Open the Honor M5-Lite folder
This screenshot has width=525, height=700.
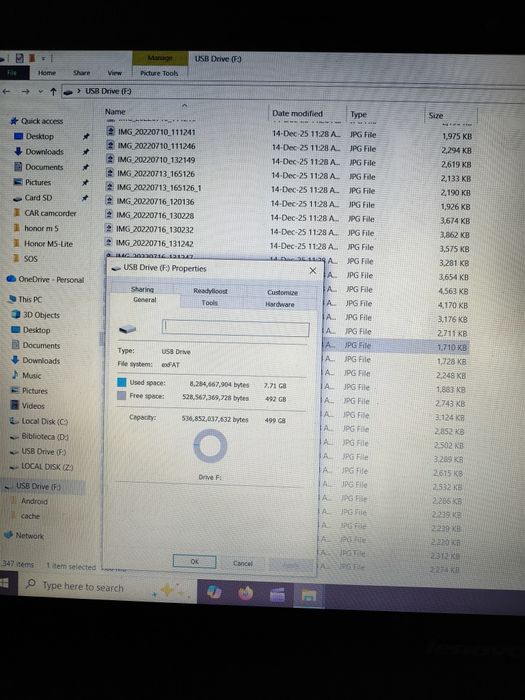point(42,243)
